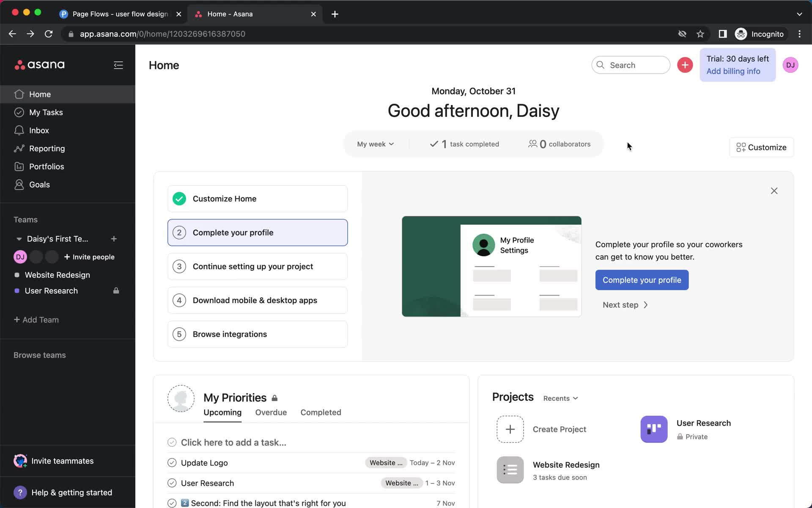The width and height of the screenshot is (812, 508).
Task: Click the DJ team member avatar in sidebar
Action: (x=20, y=257)
